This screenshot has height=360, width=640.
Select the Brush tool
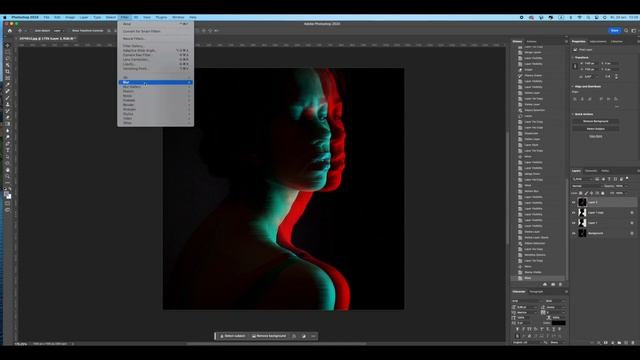(x=7, y=98)
